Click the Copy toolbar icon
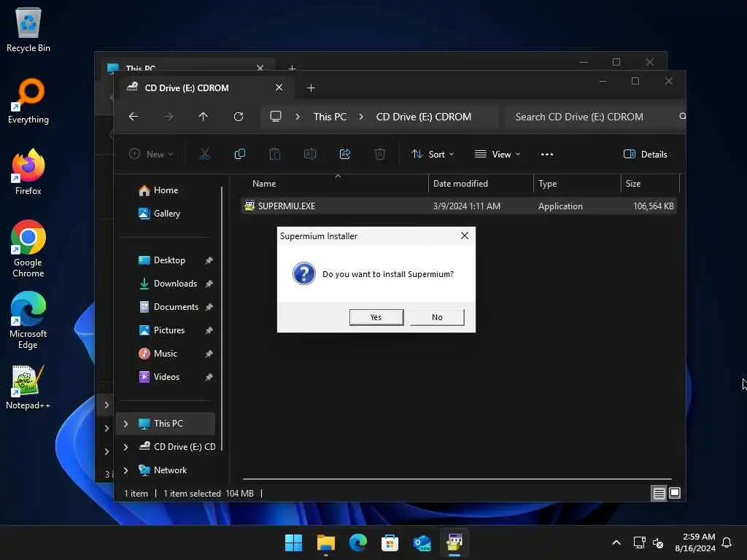This screenshot has width=747, height=560. click(239, 155)
